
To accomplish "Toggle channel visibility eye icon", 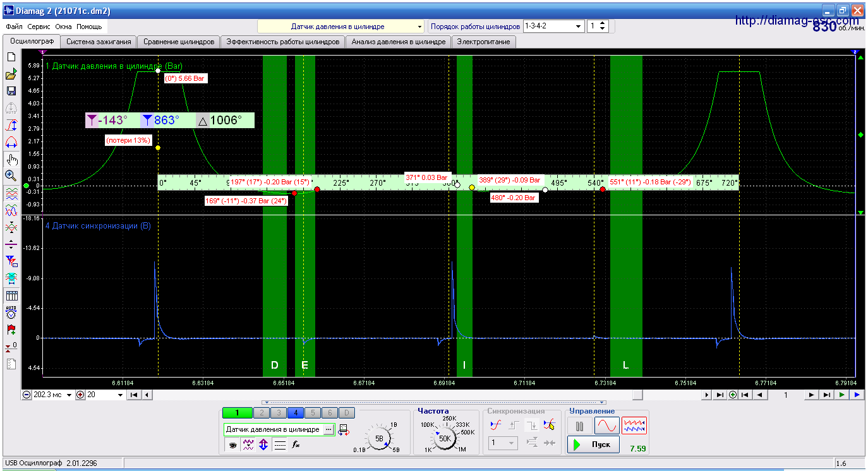I will coord(233,445).
